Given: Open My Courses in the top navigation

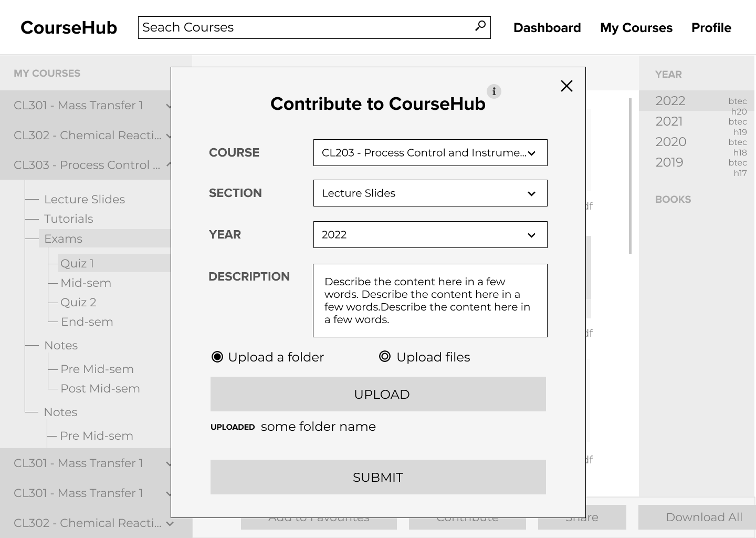Looking at the screenshot, I should click(636, 28).
